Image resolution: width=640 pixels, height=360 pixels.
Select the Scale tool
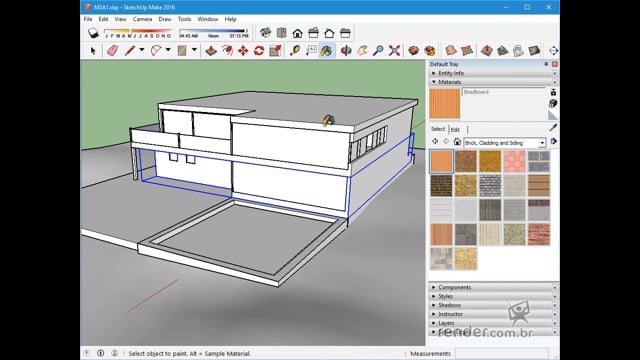[275, 51]
